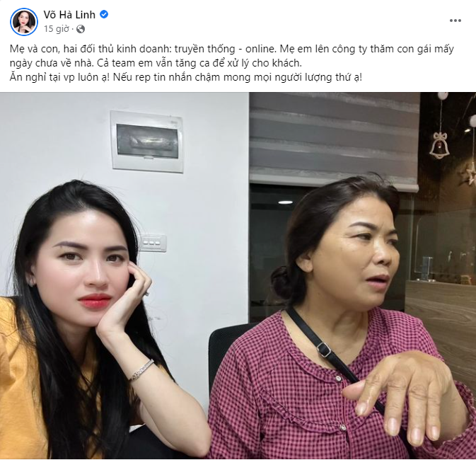Click the last caption line "Ăn nghỉ tại vp luôn ạ"
Image resolution: width=476 pixels, height=460 pixels.
(186, 77)
